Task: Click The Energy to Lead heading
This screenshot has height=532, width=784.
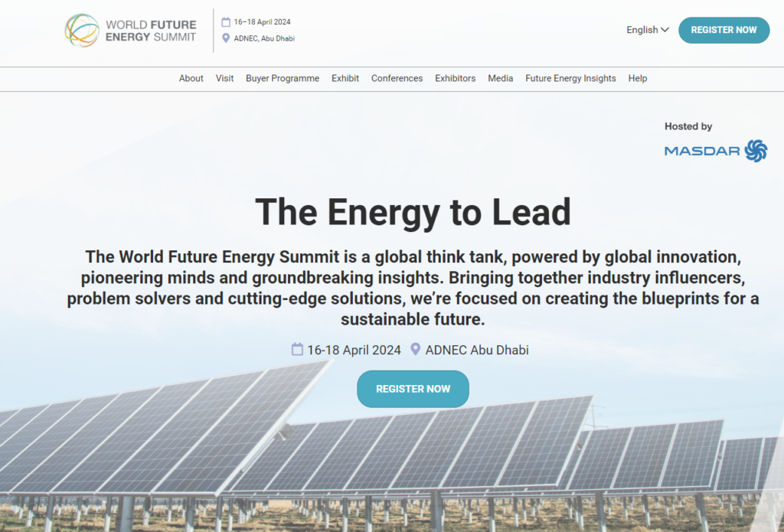Action: tap(413, 212)
